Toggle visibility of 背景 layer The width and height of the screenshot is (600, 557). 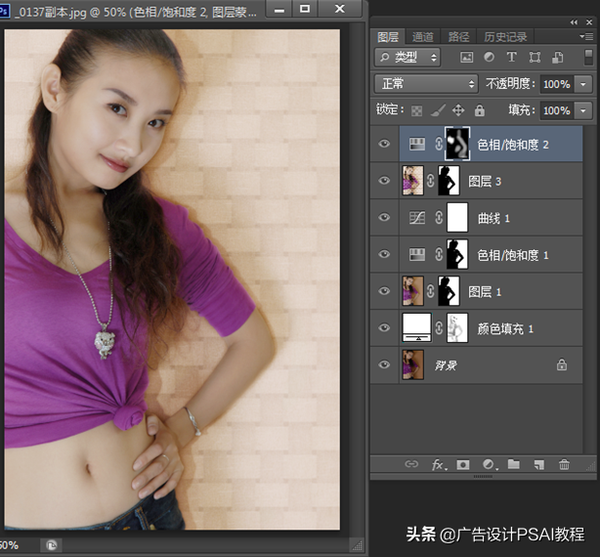(x=385, y=365)
